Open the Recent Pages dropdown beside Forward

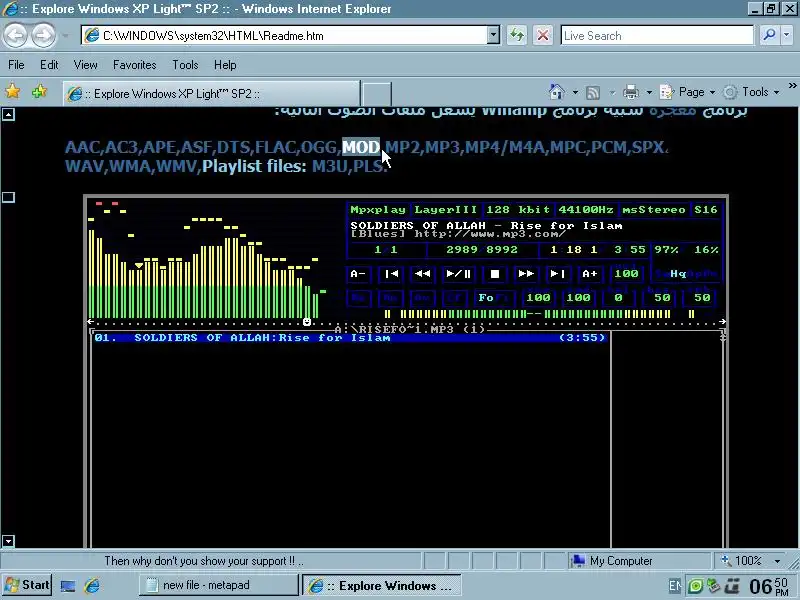point(65,36)
